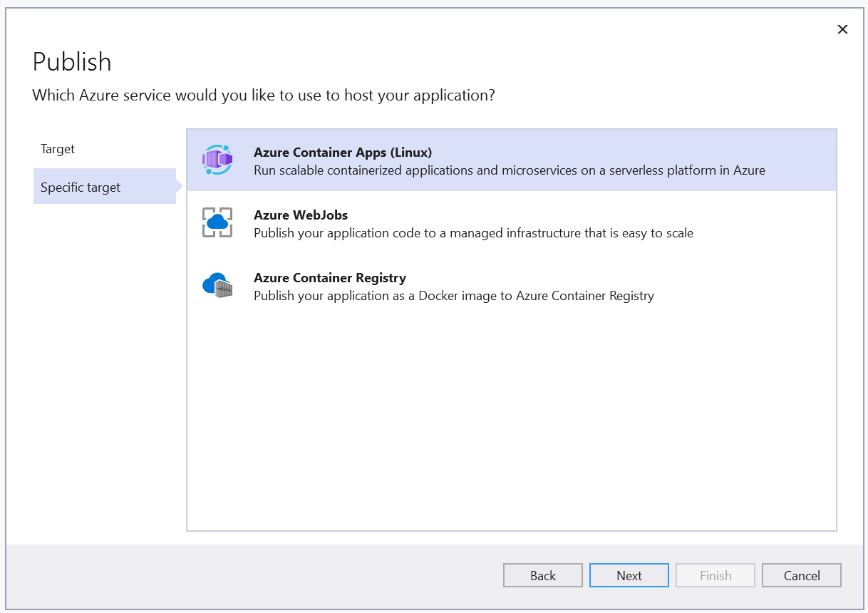The image size is (868, 613).
Task: Click the Azure Container Registry icon
Action: click(x=217, y=285)
